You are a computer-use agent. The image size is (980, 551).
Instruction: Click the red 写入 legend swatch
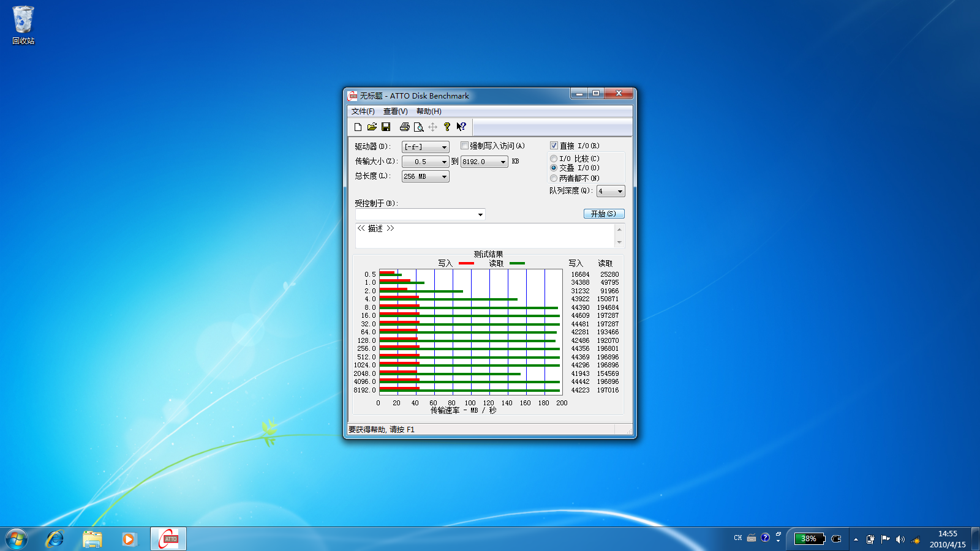click(x=466, y=263)
